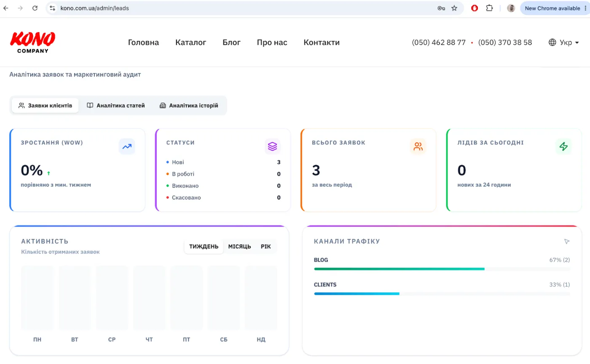Click the green lightning icon in Лідів за сьогодні card
The image size is (590, 364).
pos(563,147)
